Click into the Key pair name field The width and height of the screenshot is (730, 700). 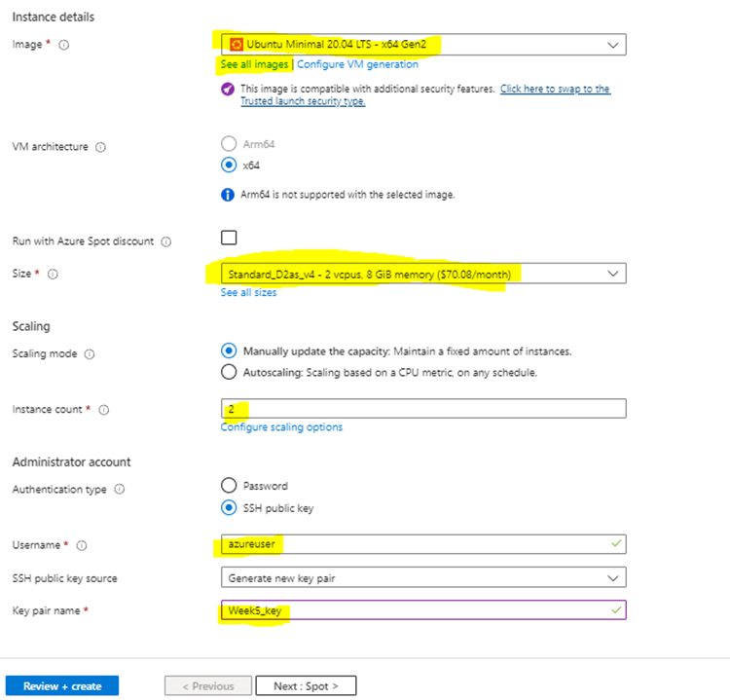tap(423, 610)
